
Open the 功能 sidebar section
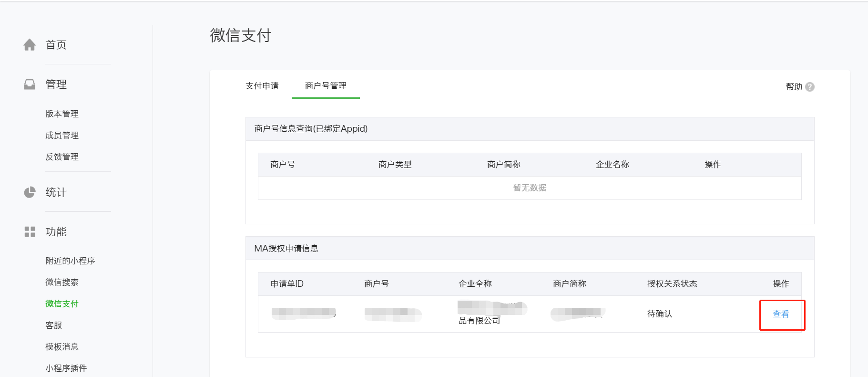pos(56,232)
